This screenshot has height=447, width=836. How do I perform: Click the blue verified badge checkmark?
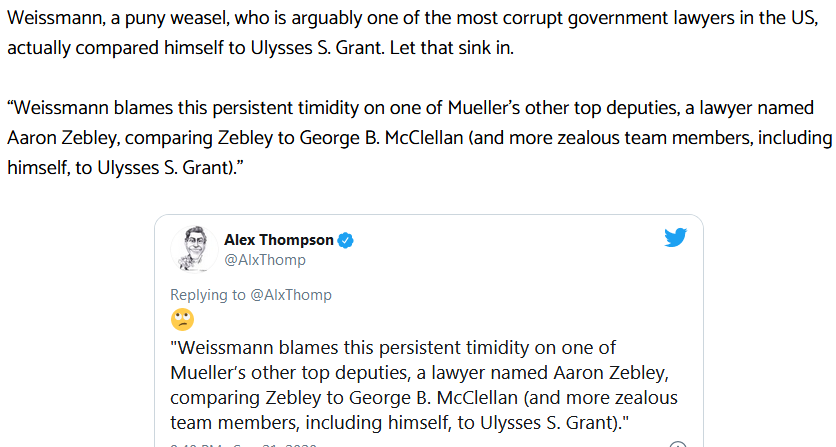click(x=345, y=241)
